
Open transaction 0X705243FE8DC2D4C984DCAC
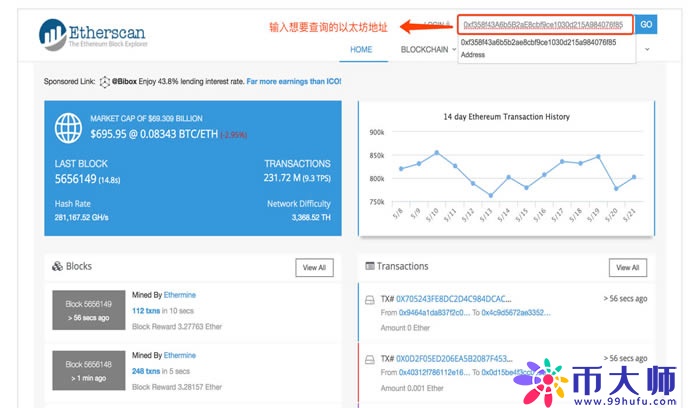click(x=454, y=299)
